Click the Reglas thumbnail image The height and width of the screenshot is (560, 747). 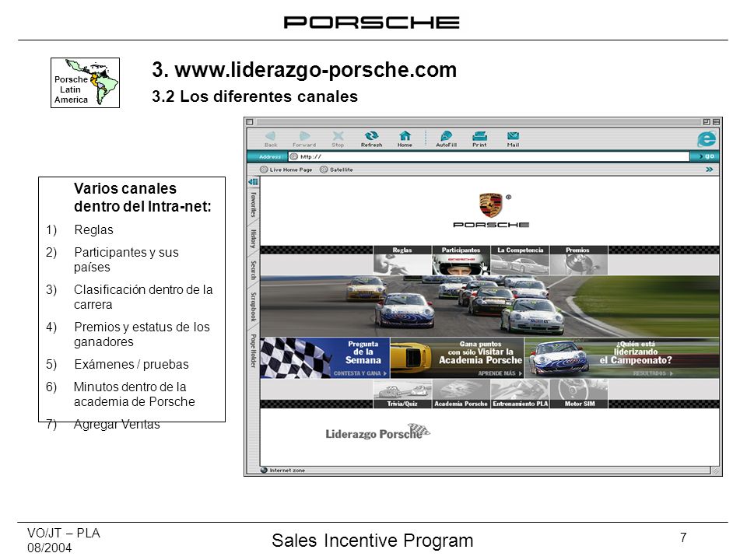click(x=402, y=264)
